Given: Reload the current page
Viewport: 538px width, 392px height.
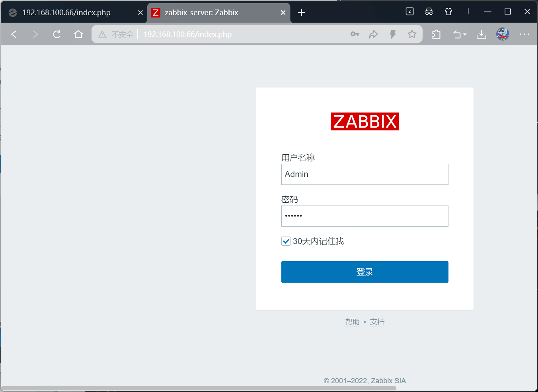Looking at the screenshot, I should tap(57, 34).
